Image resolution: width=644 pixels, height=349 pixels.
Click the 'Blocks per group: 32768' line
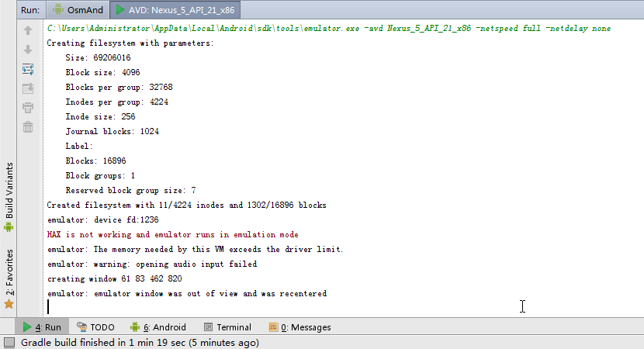119,87
